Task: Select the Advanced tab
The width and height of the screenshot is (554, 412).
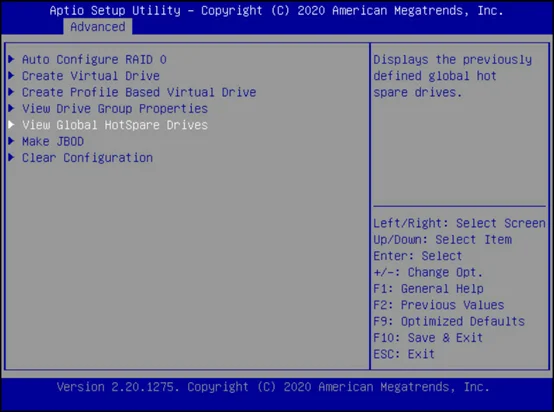Action: pyautogui.click(x=98, y=27)
